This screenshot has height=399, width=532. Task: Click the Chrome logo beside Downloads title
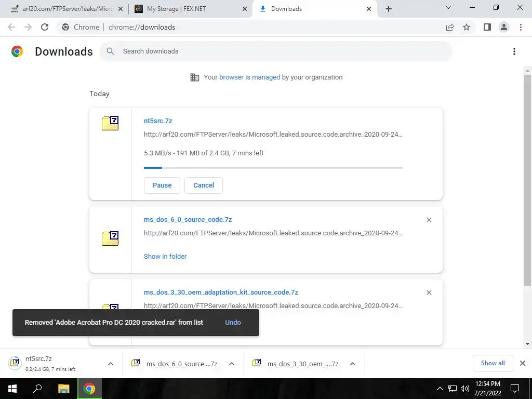coord(17,51)
